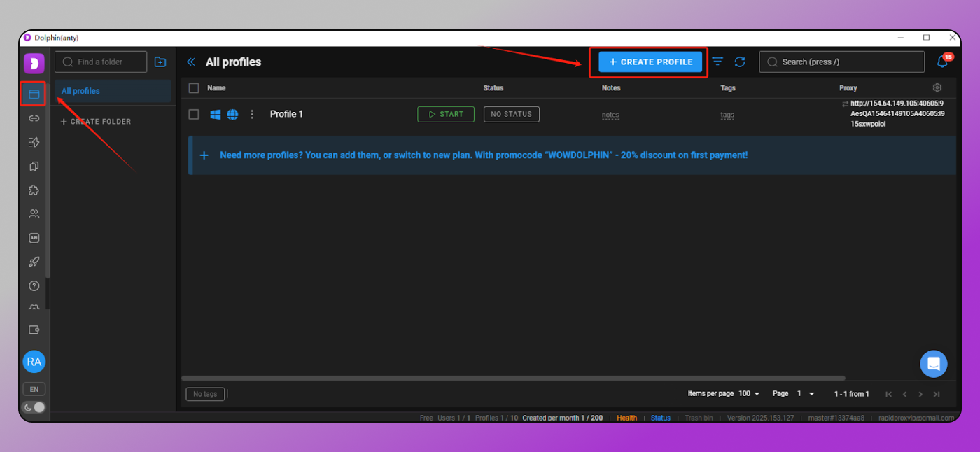
Task: Go to first page of profiles
Action: (889, 394)
